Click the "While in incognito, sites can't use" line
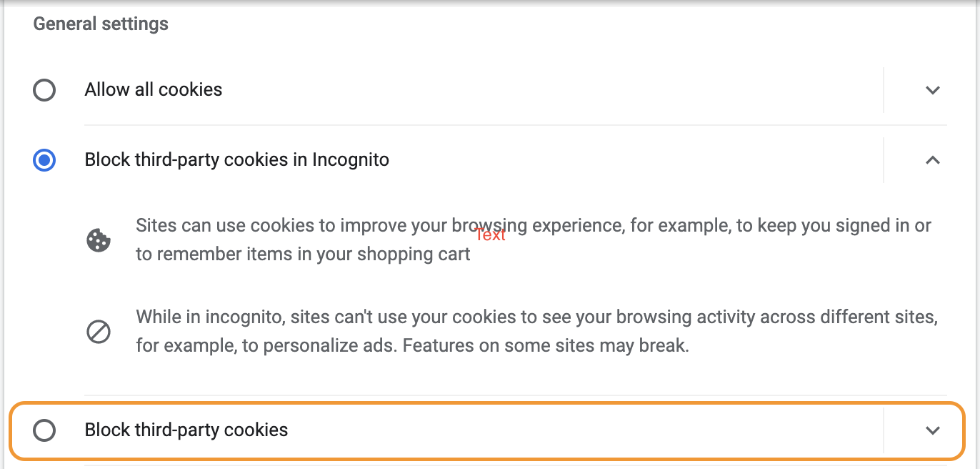 [536, 317]
